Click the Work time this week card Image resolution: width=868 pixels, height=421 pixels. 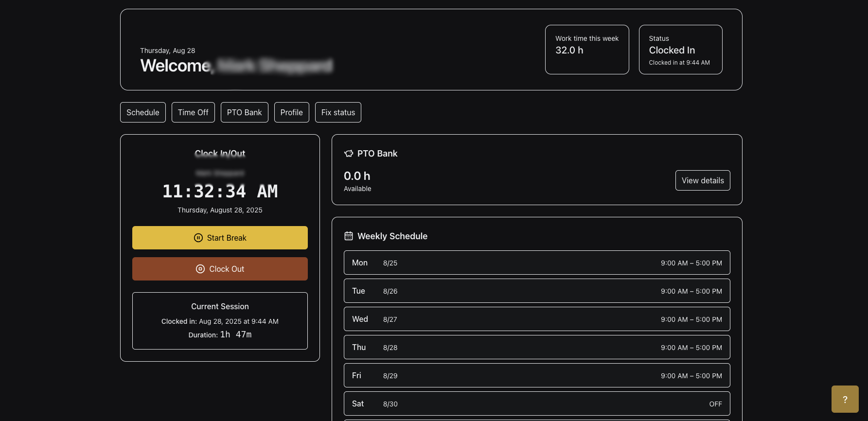[x=586, y=50]
